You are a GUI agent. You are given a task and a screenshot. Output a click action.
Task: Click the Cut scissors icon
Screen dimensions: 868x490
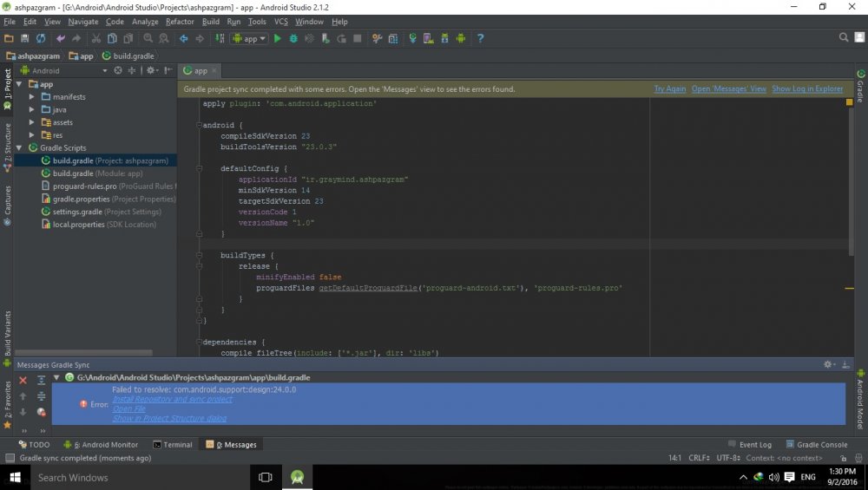coord(96,38)
